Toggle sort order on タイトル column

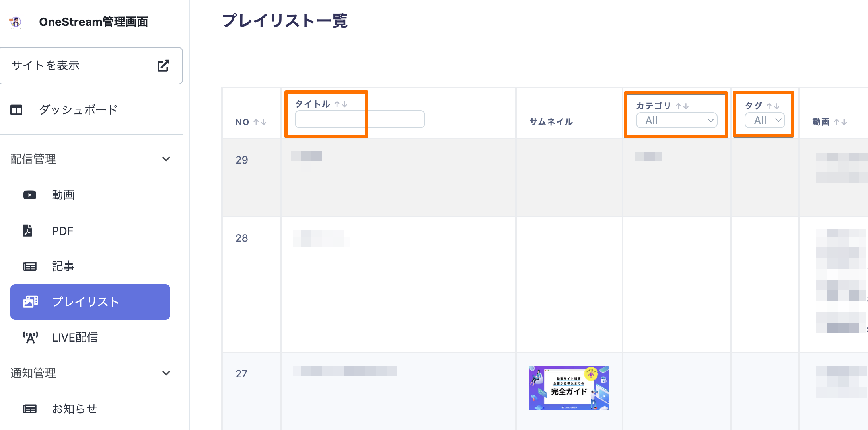click(341, 104)
